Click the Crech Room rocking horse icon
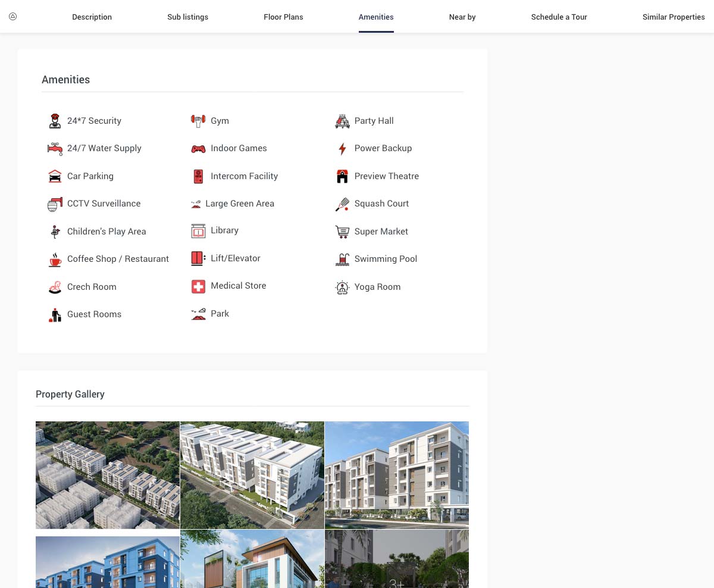 (55, 287)
